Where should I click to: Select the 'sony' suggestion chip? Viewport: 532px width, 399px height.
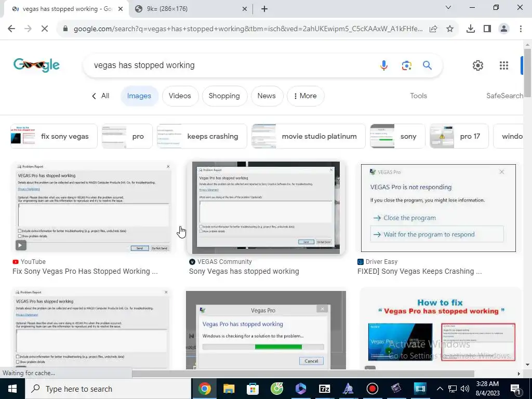tap(397, 136)
